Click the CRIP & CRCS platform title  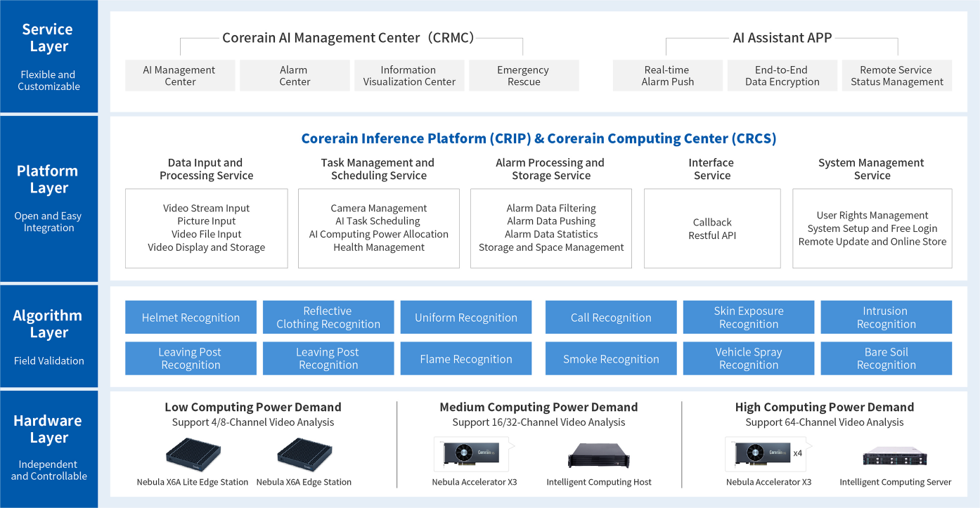539,138
